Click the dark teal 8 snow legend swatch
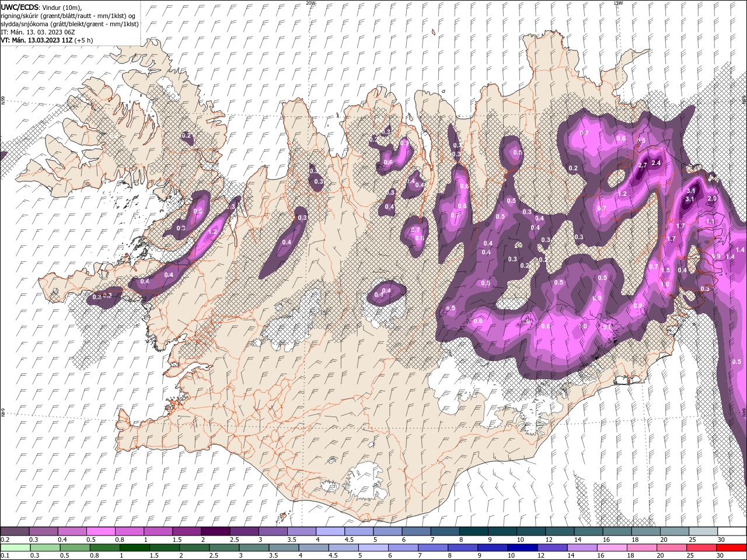 473,531
